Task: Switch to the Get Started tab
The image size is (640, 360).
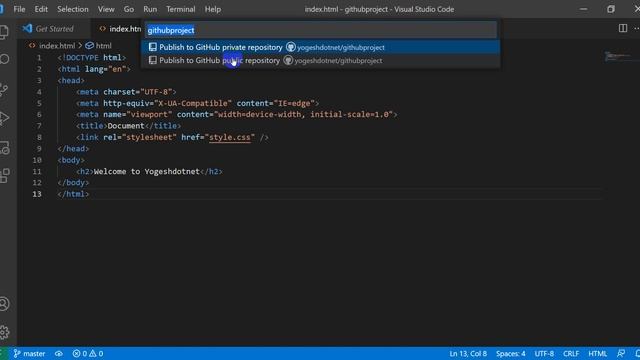Action: click(x=54, y=29)
